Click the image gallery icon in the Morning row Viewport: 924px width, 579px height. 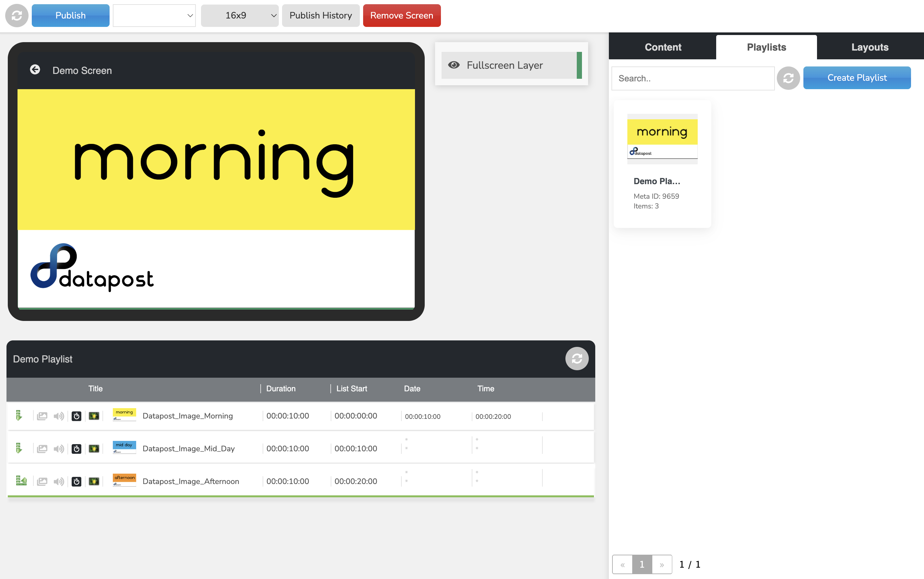tap(42, 416)
